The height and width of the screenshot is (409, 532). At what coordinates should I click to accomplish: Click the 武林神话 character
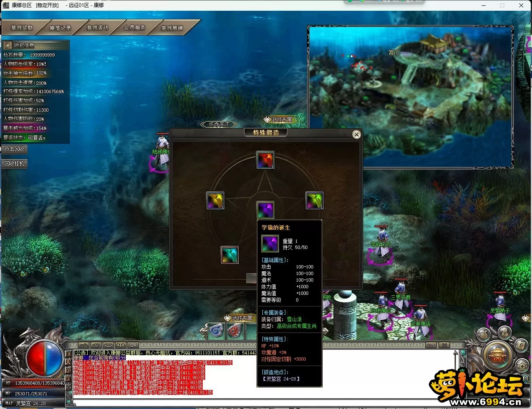coord(420,323)
